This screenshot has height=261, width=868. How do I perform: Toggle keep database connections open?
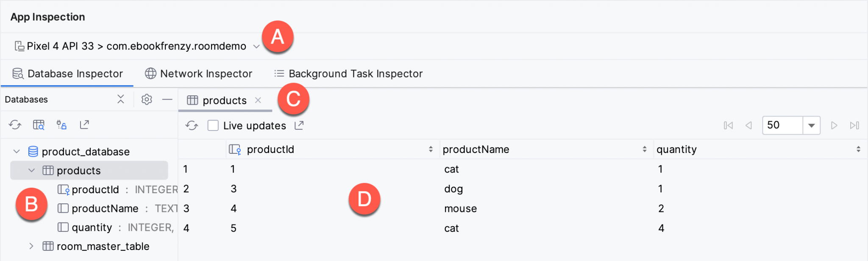[61, 125]
